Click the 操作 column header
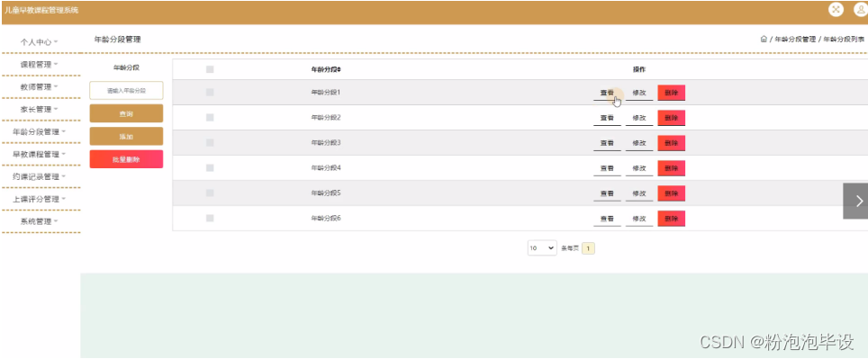 pos(639,69)
